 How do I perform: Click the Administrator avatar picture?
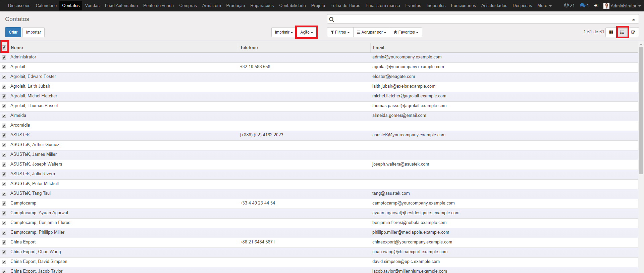[606, 6]
